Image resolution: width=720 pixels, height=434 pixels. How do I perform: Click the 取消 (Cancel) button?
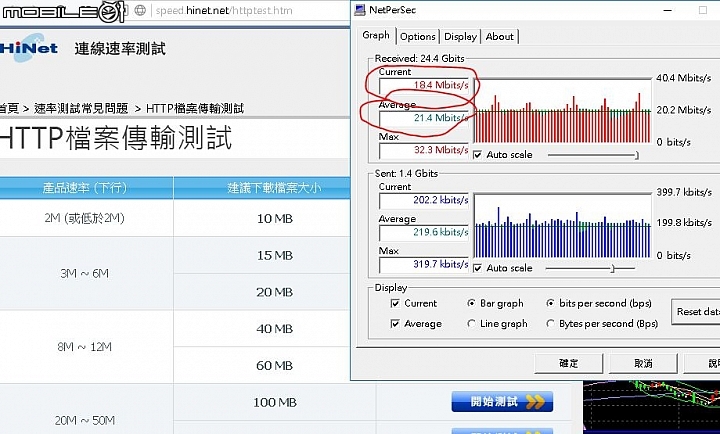coord(643,363)
